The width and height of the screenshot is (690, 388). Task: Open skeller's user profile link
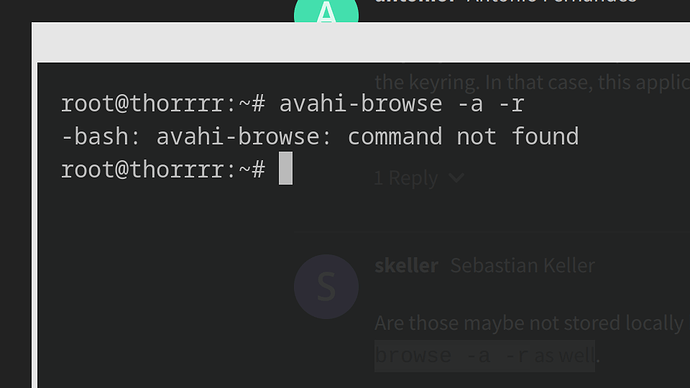click(x=406, y=266)
